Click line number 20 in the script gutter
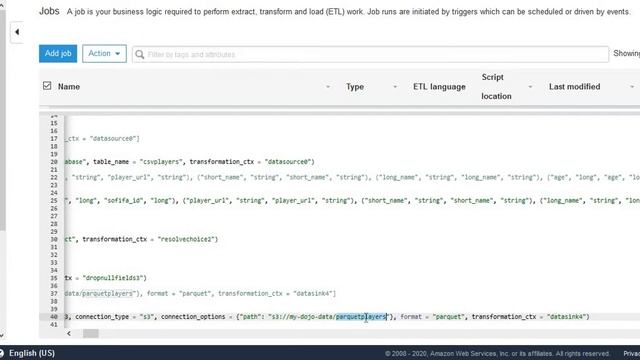 tap(54, 162)
